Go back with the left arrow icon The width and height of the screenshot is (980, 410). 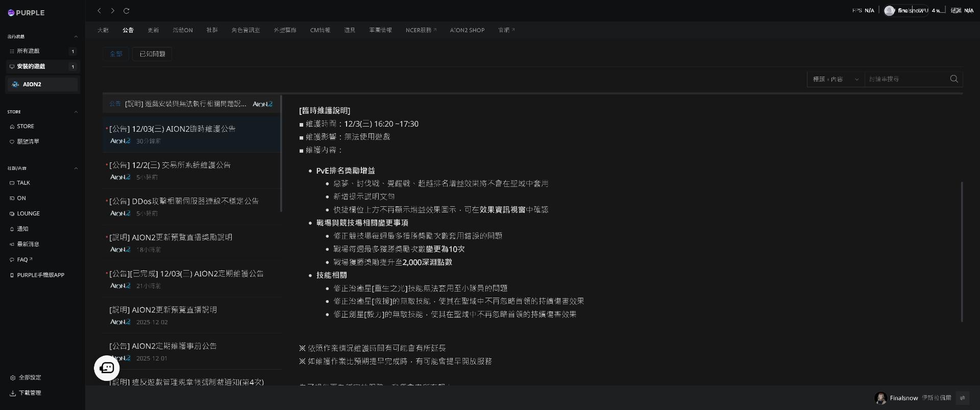(99, 11)
